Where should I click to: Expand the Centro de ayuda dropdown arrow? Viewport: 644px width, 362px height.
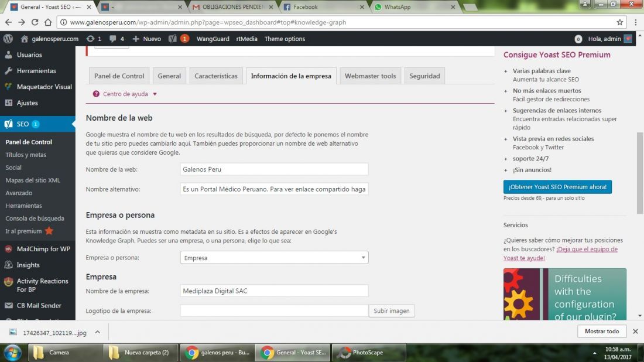pos(155,94)
